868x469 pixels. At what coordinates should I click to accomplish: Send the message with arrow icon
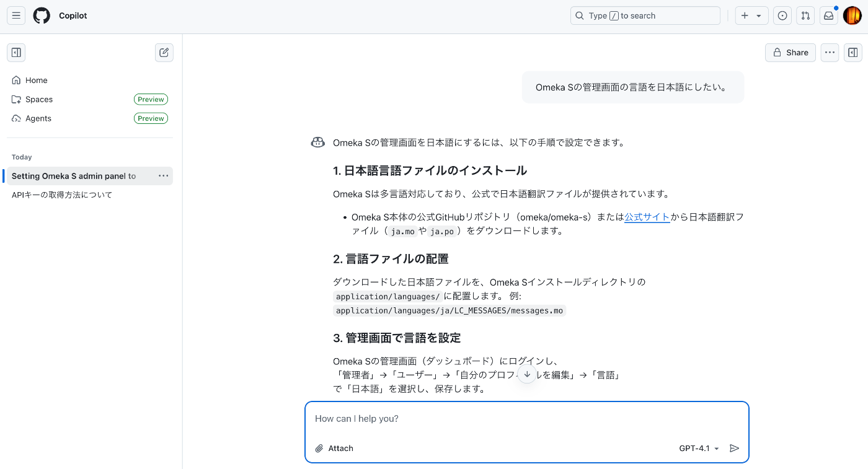(x=735, y=448)
